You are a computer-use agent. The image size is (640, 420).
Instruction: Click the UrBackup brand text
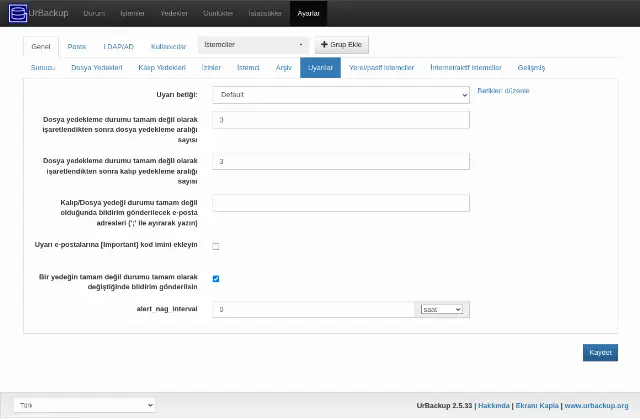(49, 13)
